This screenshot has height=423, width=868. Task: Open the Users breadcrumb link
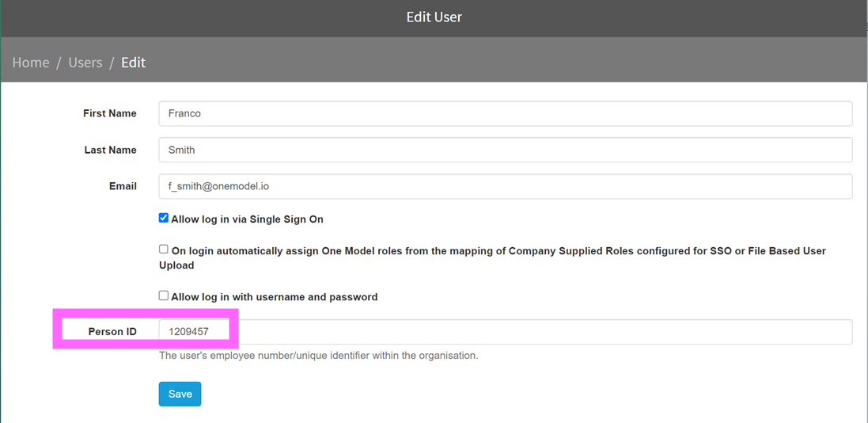click(x=85, y=63)
